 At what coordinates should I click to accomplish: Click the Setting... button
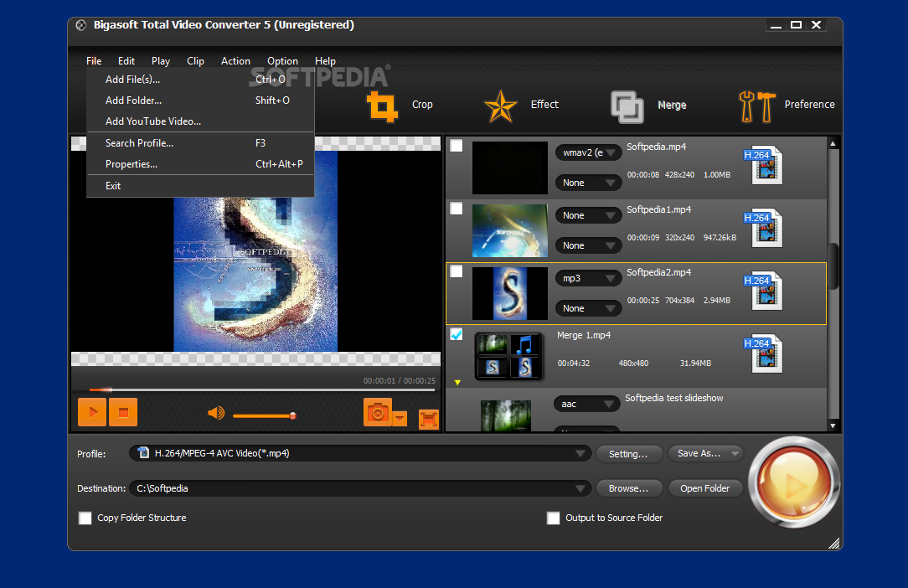click(x=628, y=454)
